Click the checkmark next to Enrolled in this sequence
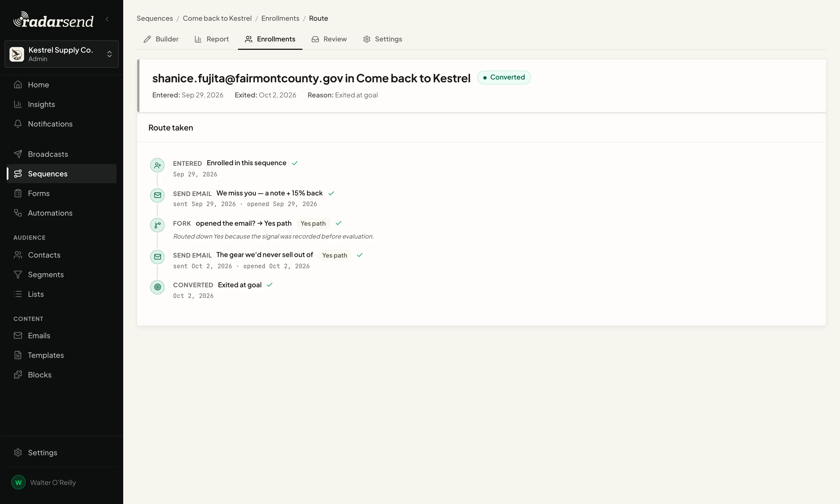This screenshot has width=840, height=504. 295,163
